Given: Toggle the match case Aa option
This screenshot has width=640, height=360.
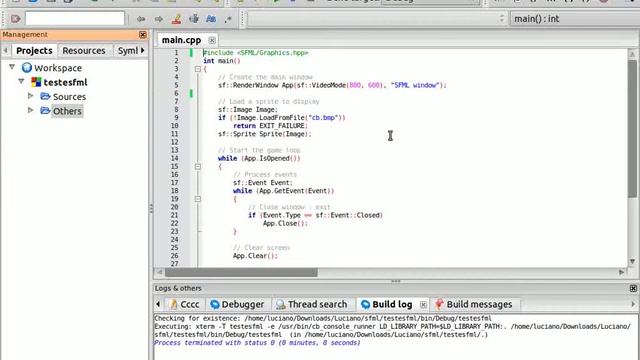Looking at the screenshot, I should tap(211, 19).
